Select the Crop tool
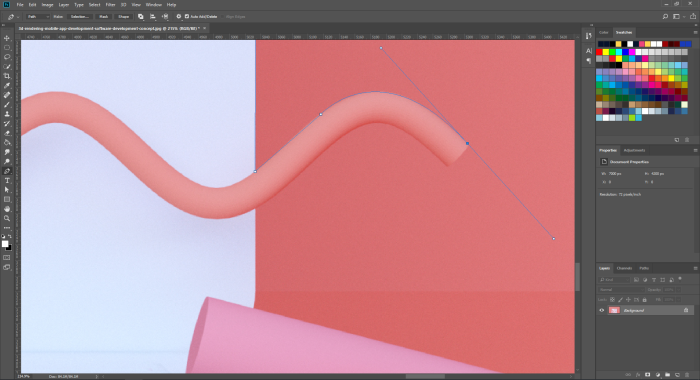 click(7, 76)
